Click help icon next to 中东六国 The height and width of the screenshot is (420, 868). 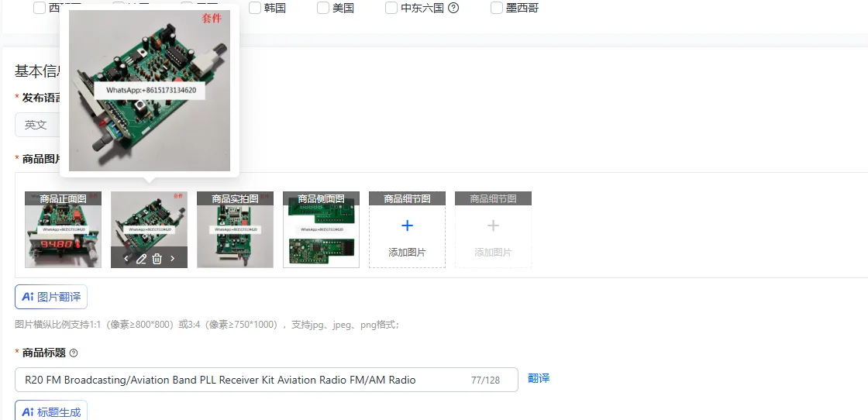(x=453, y=9)
